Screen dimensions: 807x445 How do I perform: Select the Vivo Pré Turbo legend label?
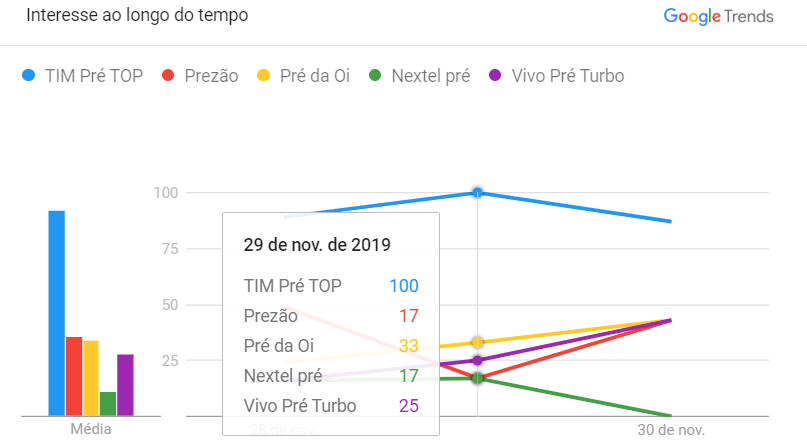tap(567, 75)
